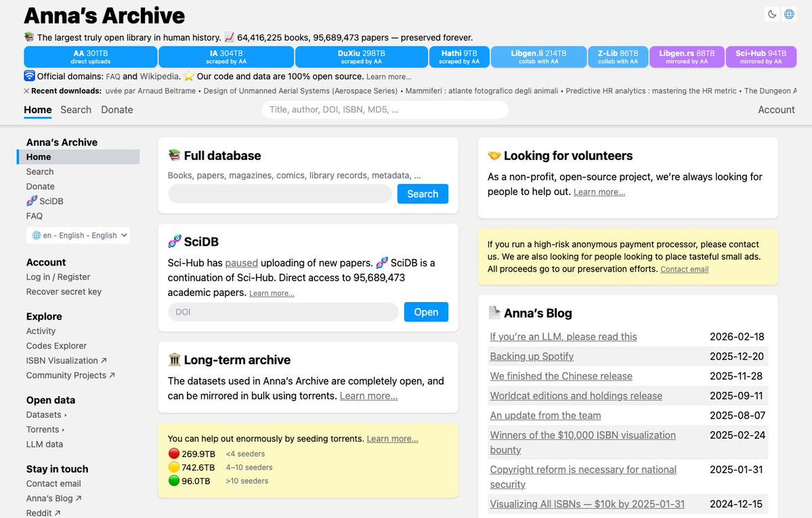Open Contact email in sidebar
The height and width of the screenshot is (518, 812).
(54, 483)
